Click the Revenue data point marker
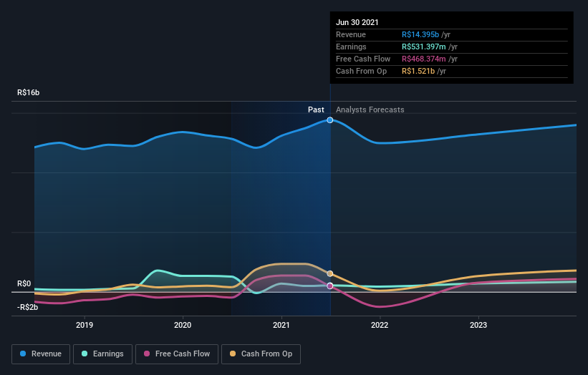Screen dimensions: 588x375 pyautogui.click(x=330, y=120)
